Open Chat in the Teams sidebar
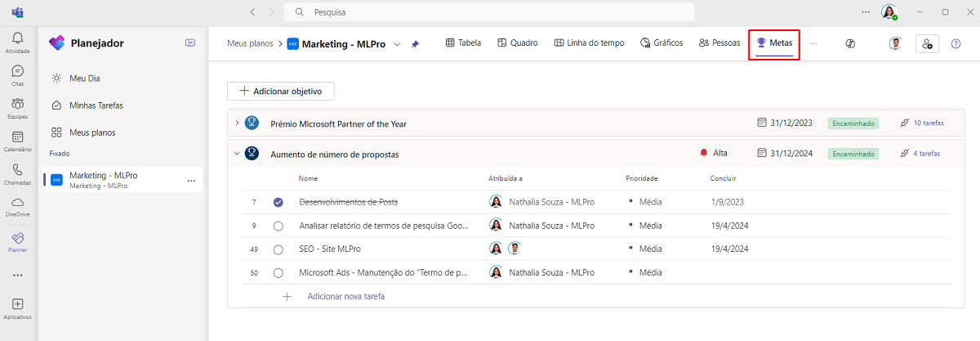The height and width of the screenshot is (341, 980). pyautogui.click(x=17, y=76)
